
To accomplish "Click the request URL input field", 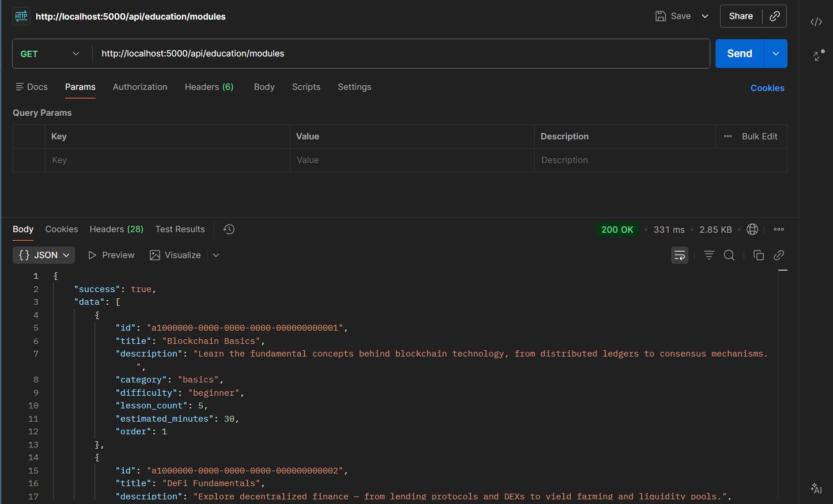I will (400, 54).
